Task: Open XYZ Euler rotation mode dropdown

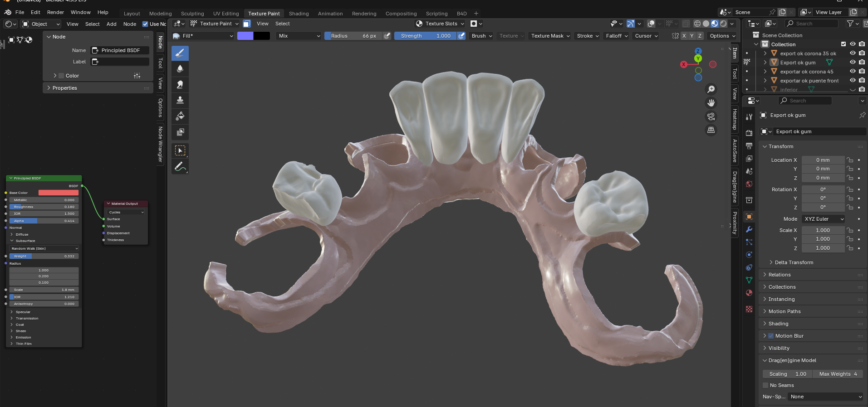Action: 824,219
